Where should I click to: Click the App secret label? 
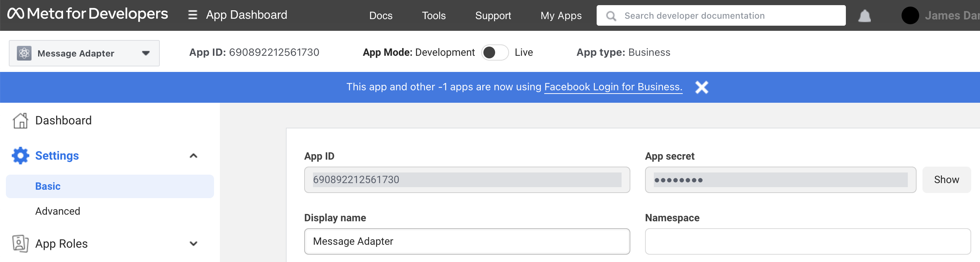pos(670,157)
